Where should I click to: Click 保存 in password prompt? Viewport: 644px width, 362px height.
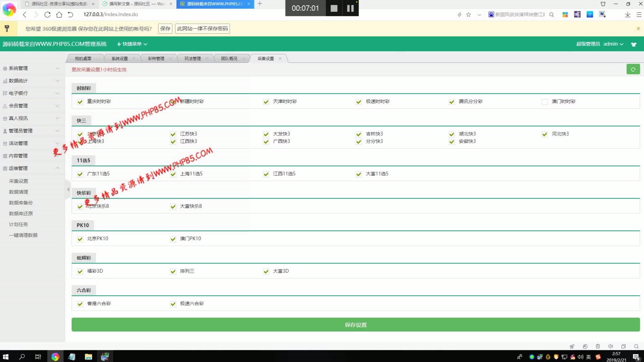[165, 29]
